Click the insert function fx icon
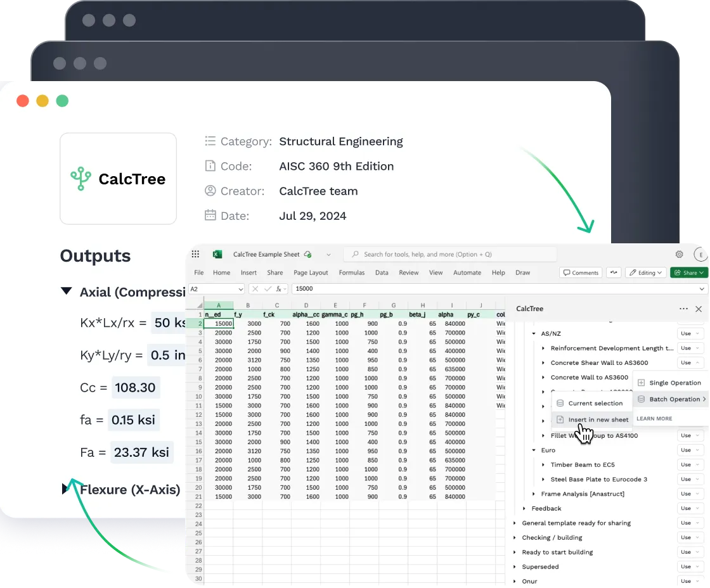Viewport: 710px width, 588px height. (279, 289)
